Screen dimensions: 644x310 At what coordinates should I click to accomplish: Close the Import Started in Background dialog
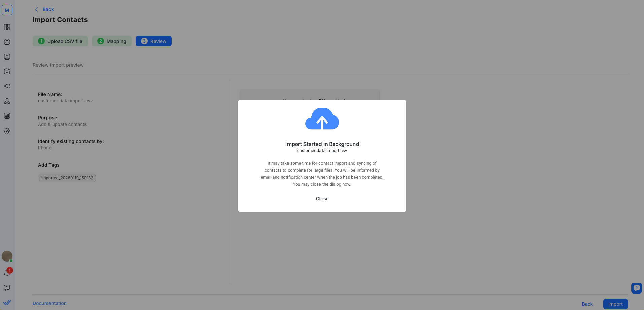(x=322, y=199)
